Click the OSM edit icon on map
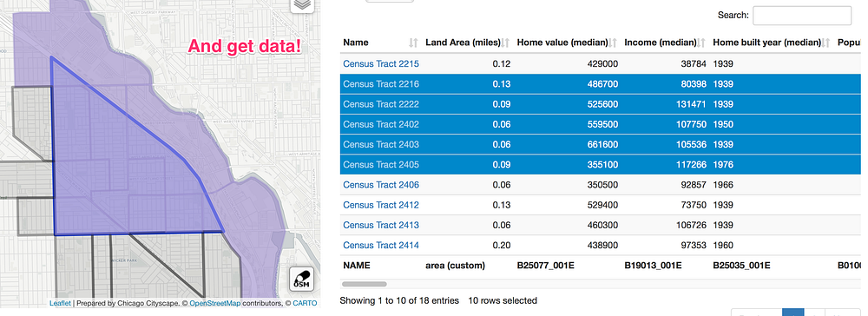This screenshot has height=316, width=868. (302, 279)
